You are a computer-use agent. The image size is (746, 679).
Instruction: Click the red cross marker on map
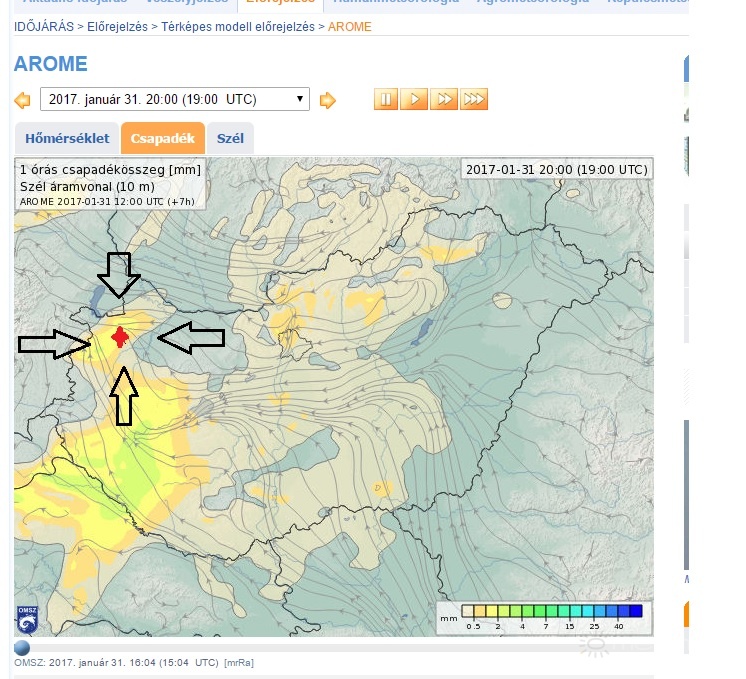tap(121, 337)
